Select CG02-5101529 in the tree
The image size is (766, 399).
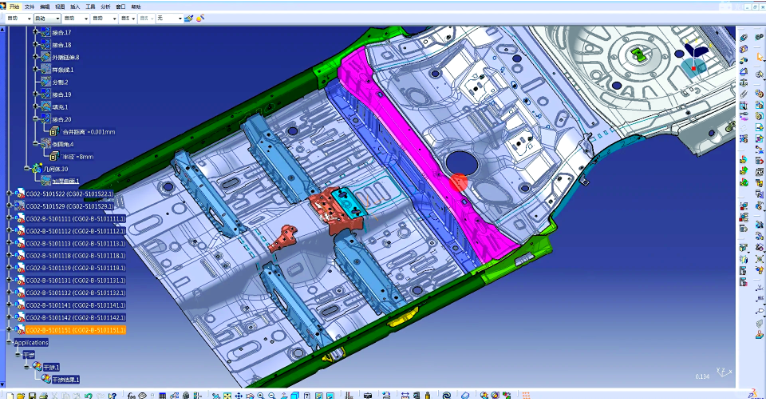(69, 206)
